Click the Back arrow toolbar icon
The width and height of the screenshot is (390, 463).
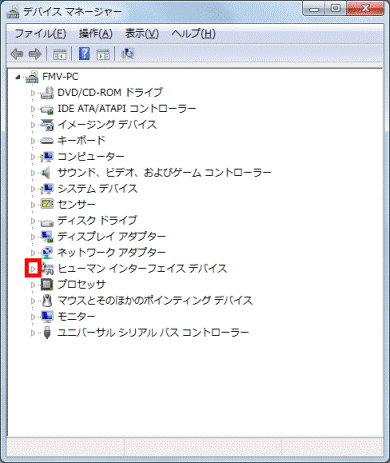[17, 54]
